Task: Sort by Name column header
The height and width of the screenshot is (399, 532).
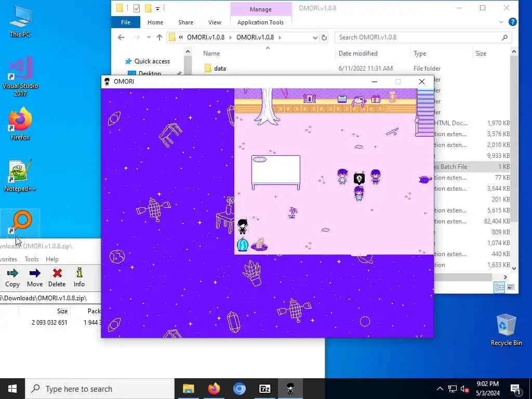Action: click(211, 54)
